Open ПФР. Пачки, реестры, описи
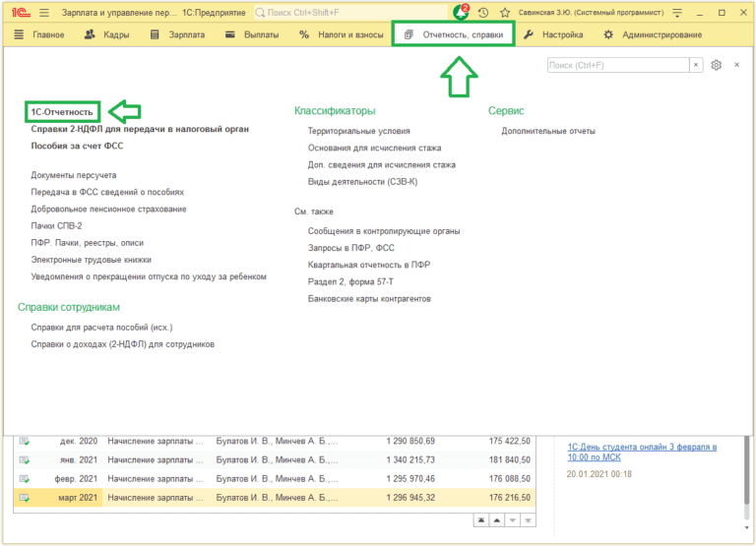756x546 pixels. [x=88, y=243]
